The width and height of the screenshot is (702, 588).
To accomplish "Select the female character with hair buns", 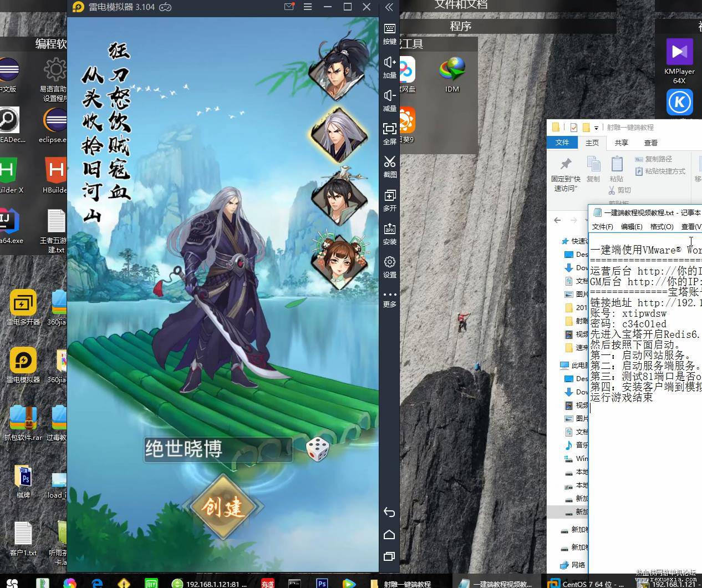I will click(x=339, y=261).
